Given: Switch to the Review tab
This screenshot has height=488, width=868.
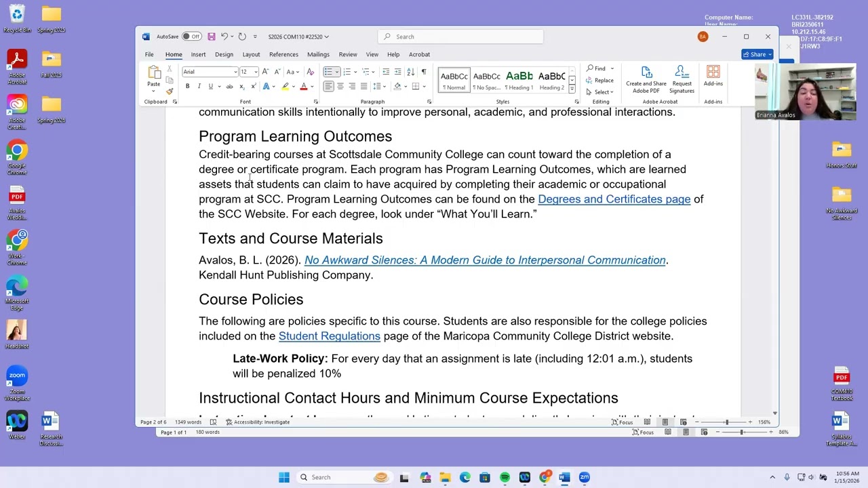Looking at the screenshot, I should [x=348, y=54].
